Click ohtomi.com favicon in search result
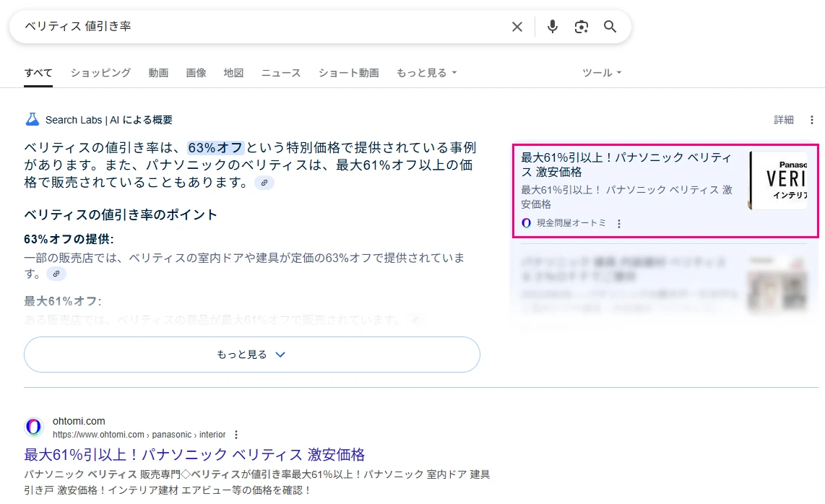Screen dimensions: 825x504 click(34, 427)
